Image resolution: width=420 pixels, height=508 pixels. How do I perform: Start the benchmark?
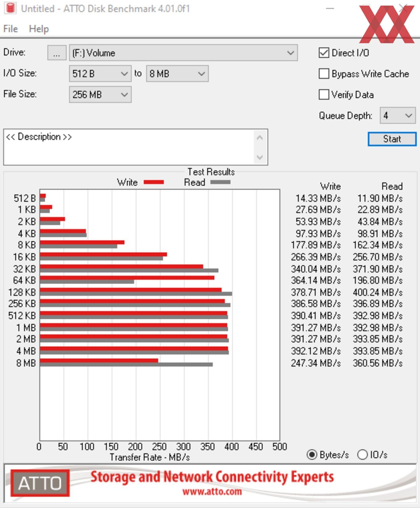click(392, 139)
